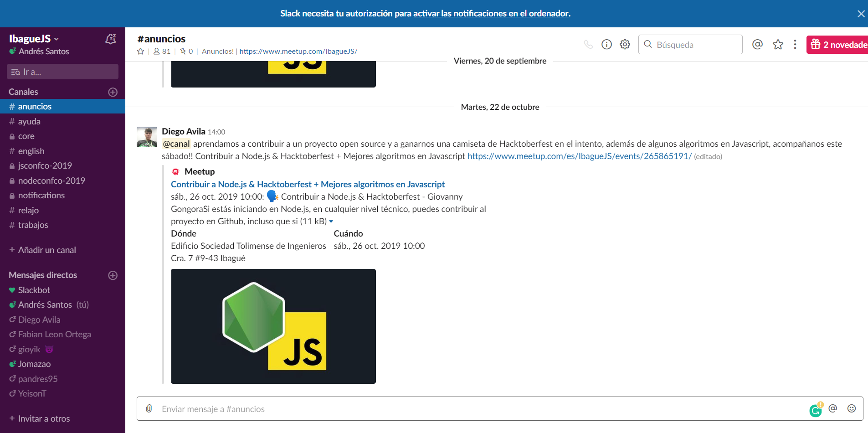This screenshot has height=433, width=868.
Task: Open meetup event 265865191 link
Action: (x=580, y=156)
